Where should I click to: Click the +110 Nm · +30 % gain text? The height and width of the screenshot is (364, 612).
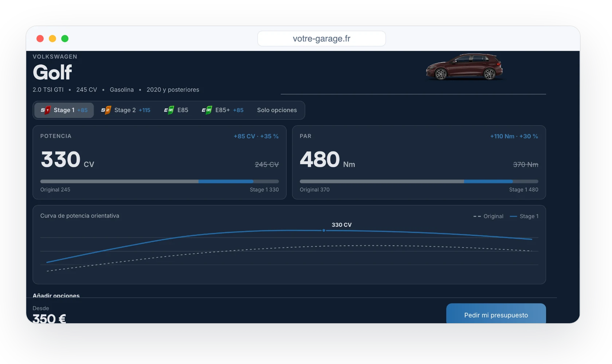tap(514, 136)
